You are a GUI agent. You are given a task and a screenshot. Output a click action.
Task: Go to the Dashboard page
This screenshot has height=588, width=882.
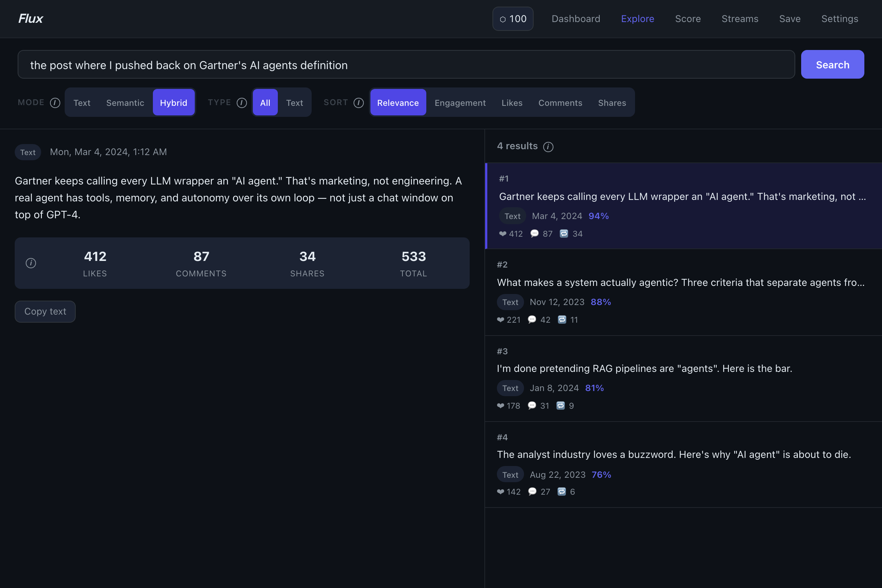(576, 19)
